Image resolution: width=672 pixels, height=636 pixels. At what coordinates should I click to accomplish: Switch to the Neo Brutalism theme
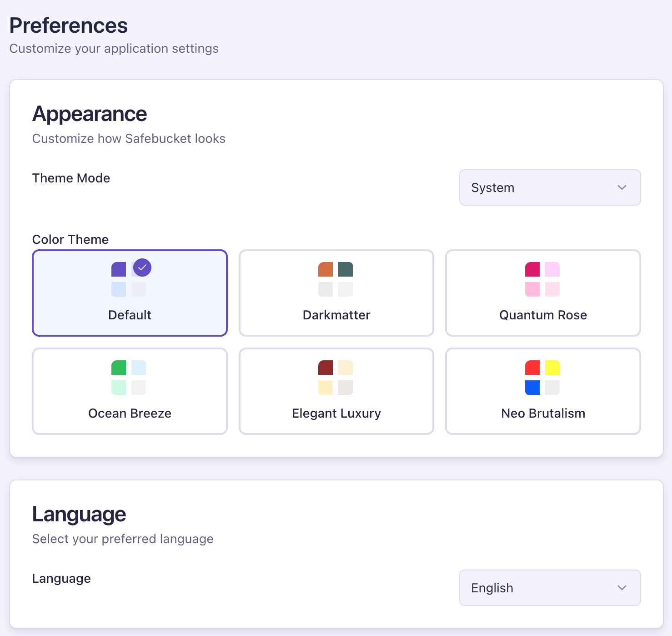tap(542, 391)
